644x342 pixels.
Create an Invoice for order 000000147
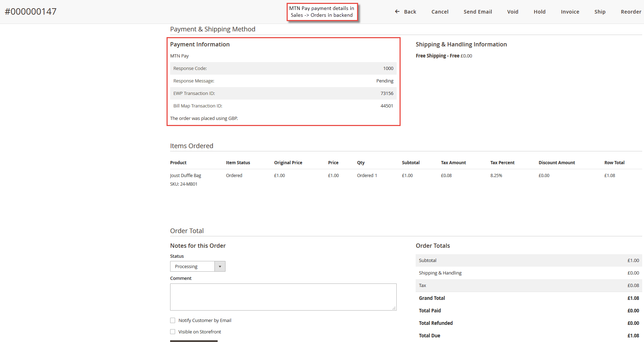tap(570, 11)
